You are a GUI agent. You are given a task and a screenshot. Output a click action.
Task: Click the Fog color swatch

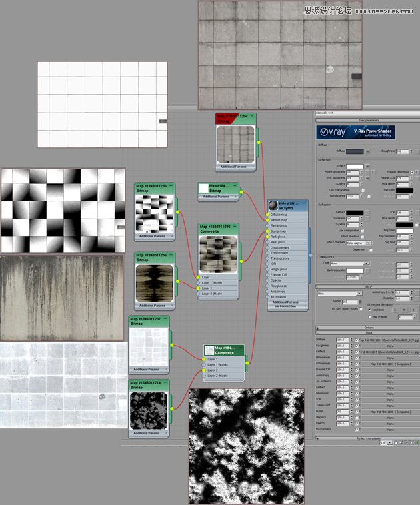pos(405,231)
